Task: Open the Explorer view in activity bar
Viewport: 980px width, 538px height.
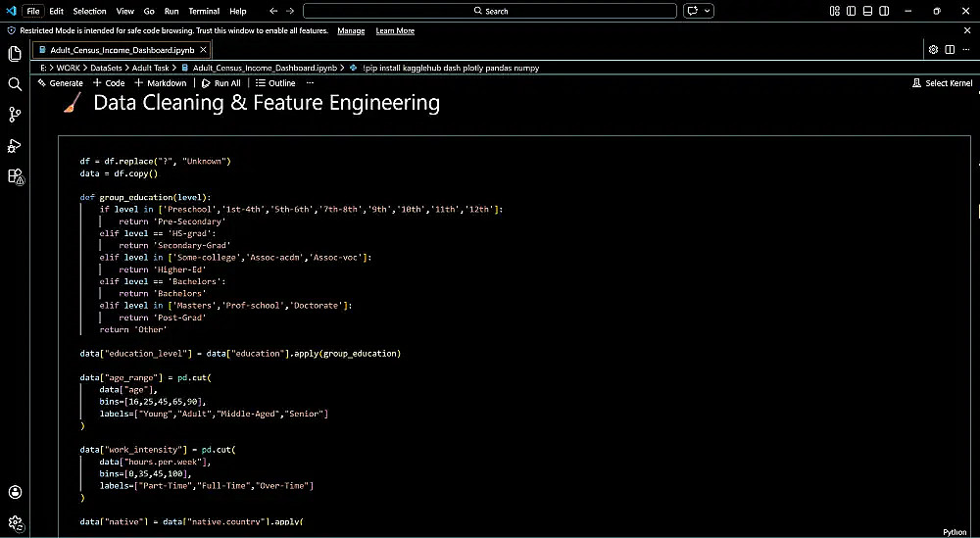Action: point(15,53)
